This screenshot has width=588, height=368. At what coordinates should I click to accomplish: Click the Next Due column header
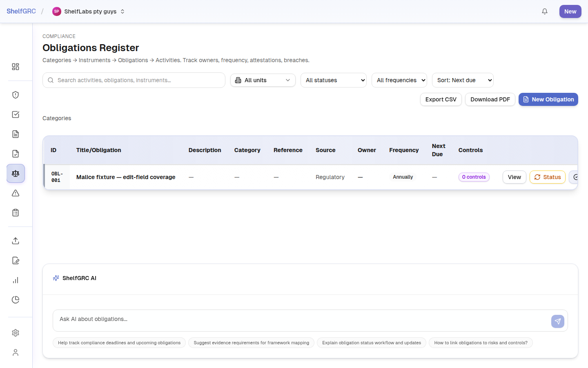(439, 150)
